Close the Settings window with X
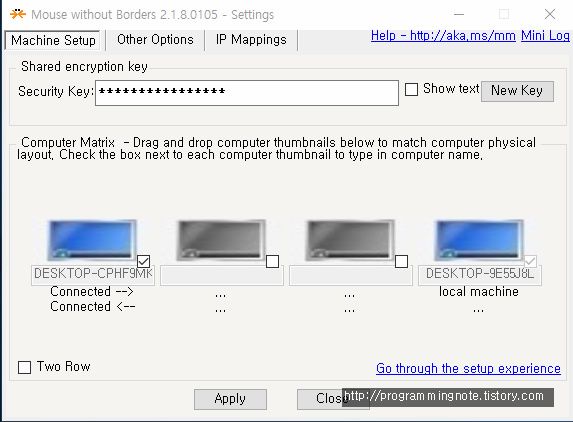 tap(550, 15)
